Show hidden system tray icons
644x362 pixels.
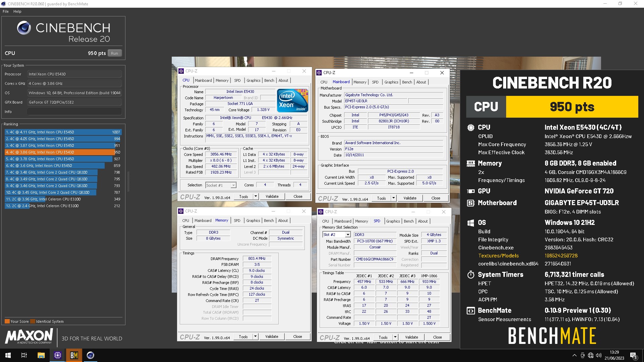click(574, 355)
